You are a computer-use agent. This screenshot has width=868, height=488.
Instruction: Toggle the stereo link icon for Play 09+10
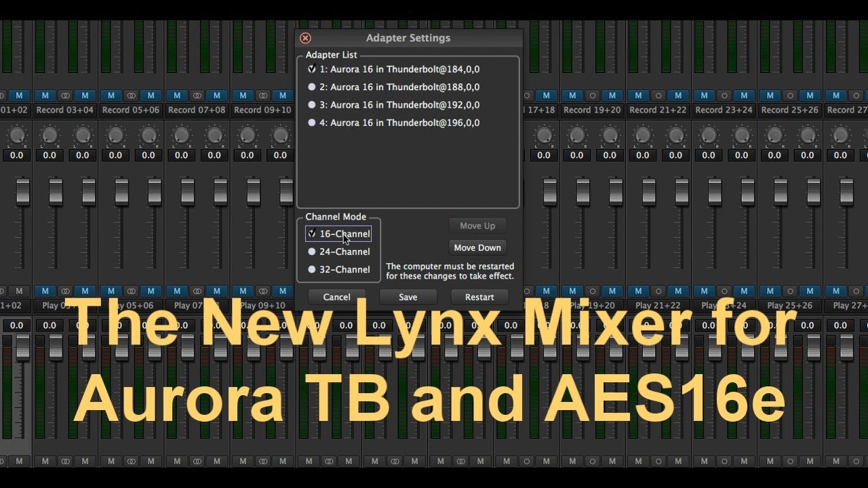(263, 291)
